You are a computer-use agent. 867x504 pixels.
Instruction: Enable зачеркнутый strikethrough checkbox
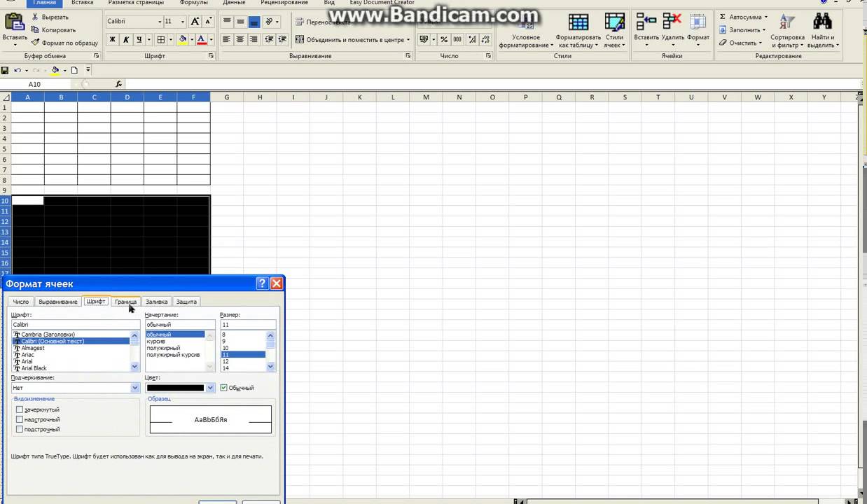pyautogui.click(x=20, y=409)
